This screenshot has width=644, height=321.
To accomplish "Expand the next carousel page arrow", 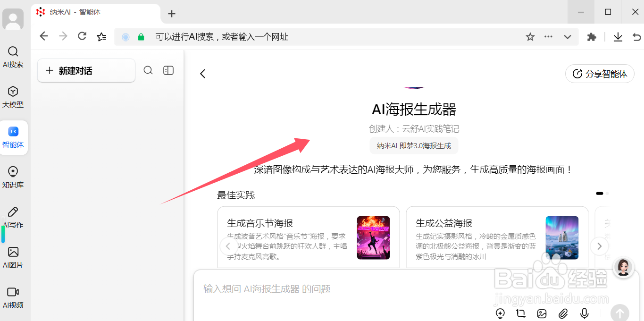I will [x=599, y=246].
